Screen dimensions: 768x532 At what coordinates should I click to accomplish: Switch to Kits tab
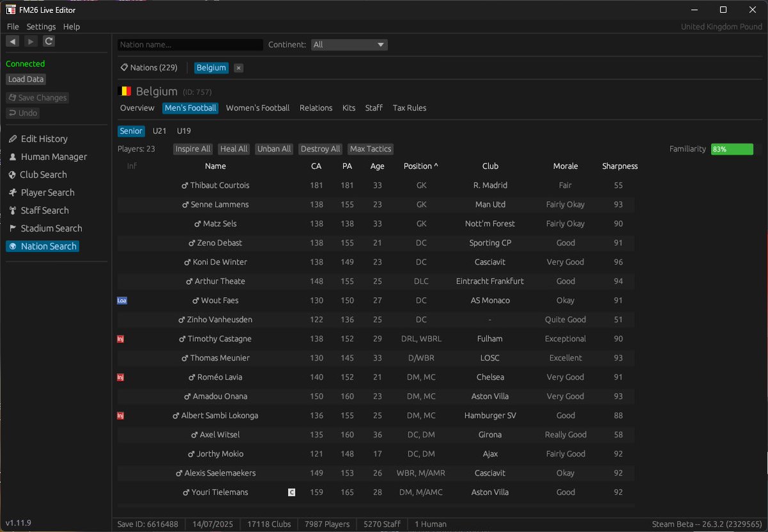349,108
